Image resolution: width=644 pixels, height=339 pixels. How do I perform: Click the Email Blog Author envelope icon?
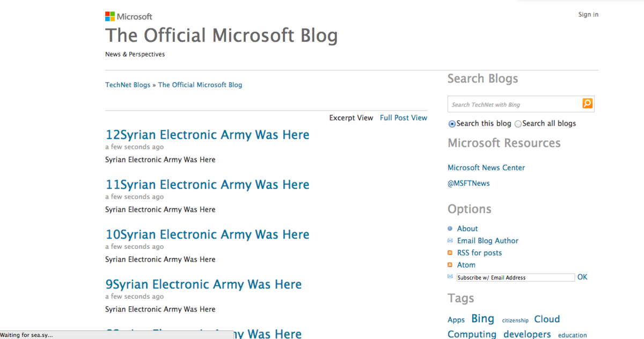point(450,241)
